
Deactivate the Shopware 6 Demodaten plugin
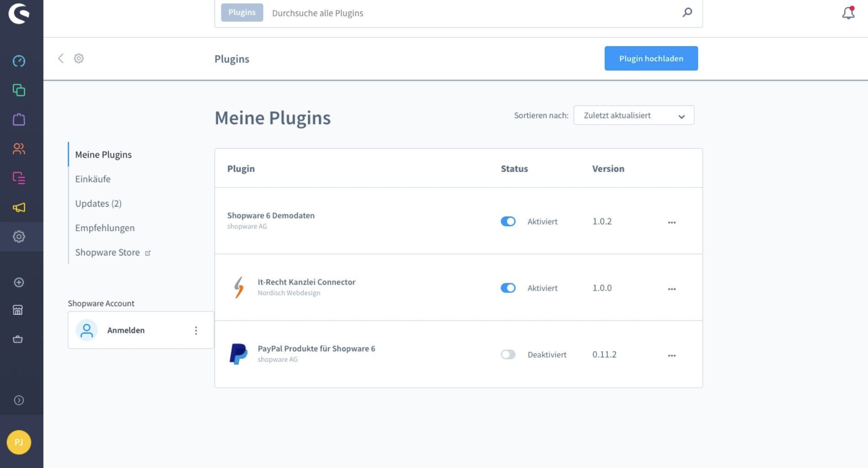pyautogui.click(x=508, y=221)
